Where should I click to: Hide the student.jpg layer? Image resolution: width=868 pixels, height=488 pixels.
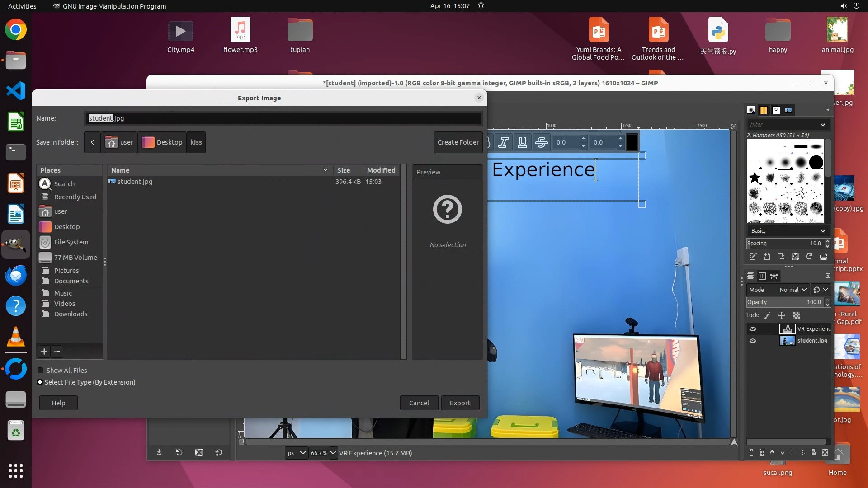coord(753,341)
